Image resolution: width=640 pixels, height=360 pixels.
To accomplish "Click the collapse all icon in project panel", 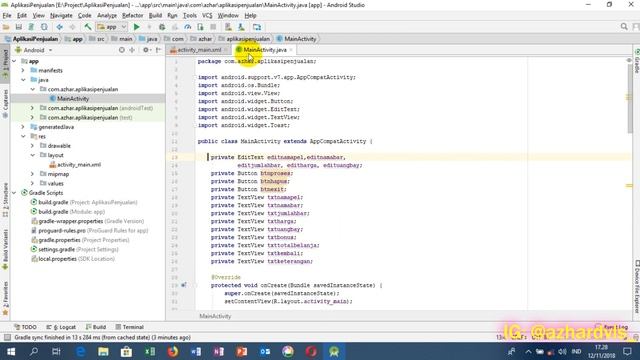I will click(x=132, y=50).
